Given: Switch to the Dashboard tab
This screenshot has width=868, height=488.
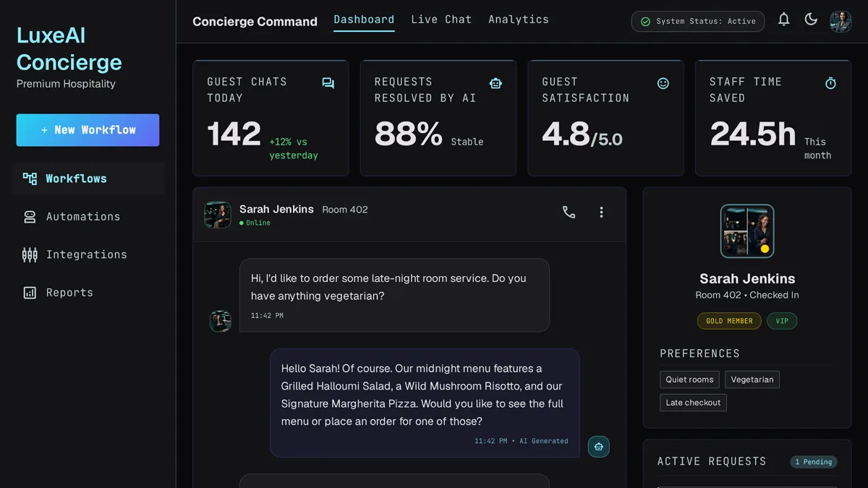Looking at the screenshot, I should [x=364, y=20].
